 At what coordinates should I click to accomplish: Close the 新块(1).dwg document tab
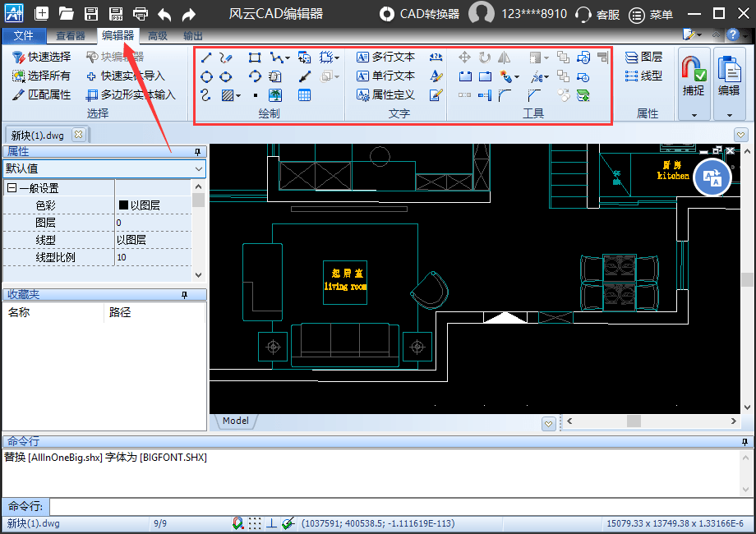tap(79, 135)
